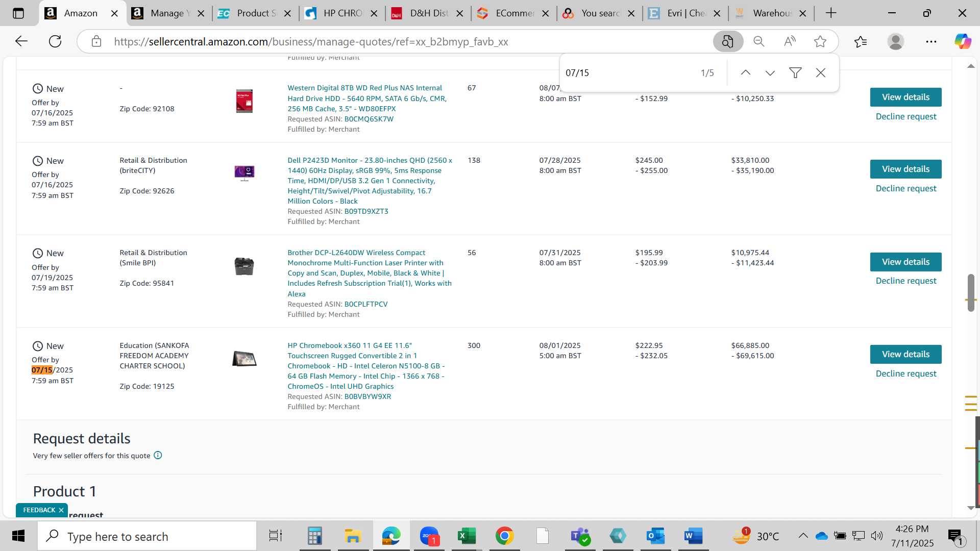Image resolution: width=980 pixels, height=551 pixels.
Task: Click the WD Red hard drive thumbnail
Action: pos(244,101)
